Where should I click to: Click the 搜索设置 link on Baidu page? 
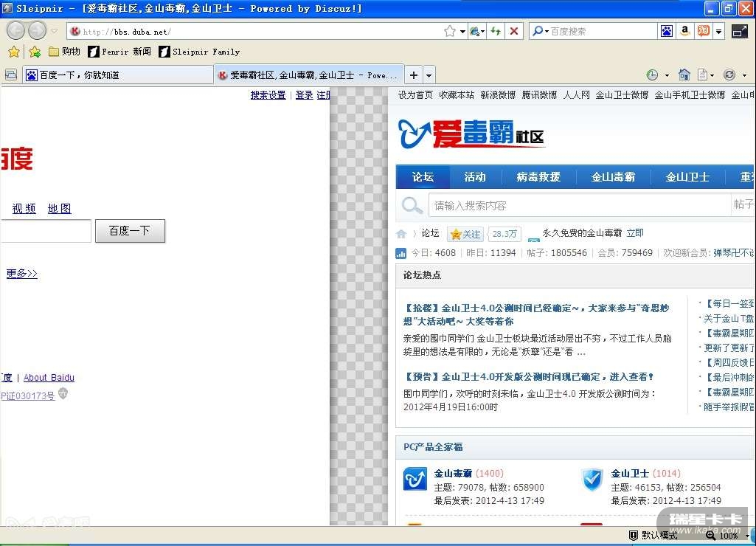tap(268, 95)
